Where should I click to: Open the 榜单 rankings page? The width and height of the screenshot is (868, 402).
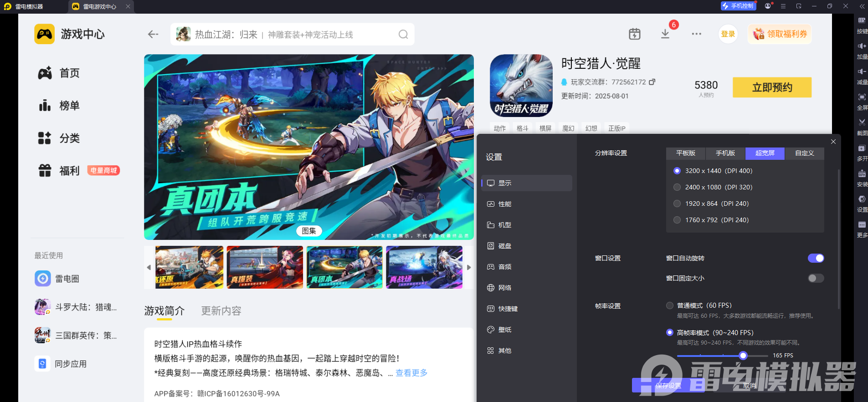(x=59, y=106)
